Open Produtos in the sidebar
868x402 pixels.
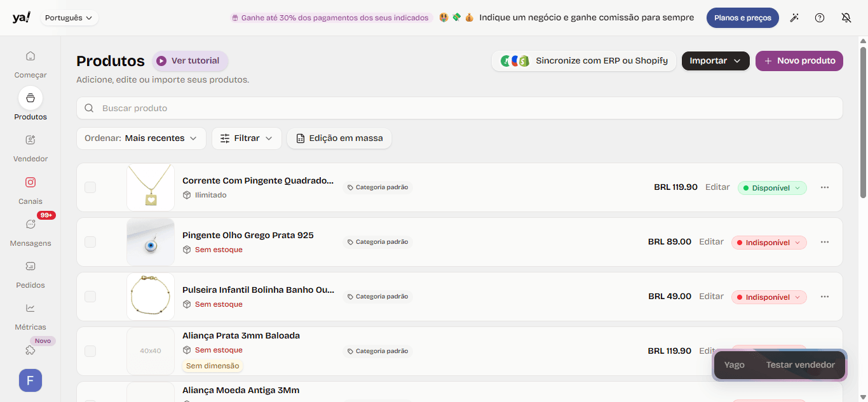click(31, 104)
